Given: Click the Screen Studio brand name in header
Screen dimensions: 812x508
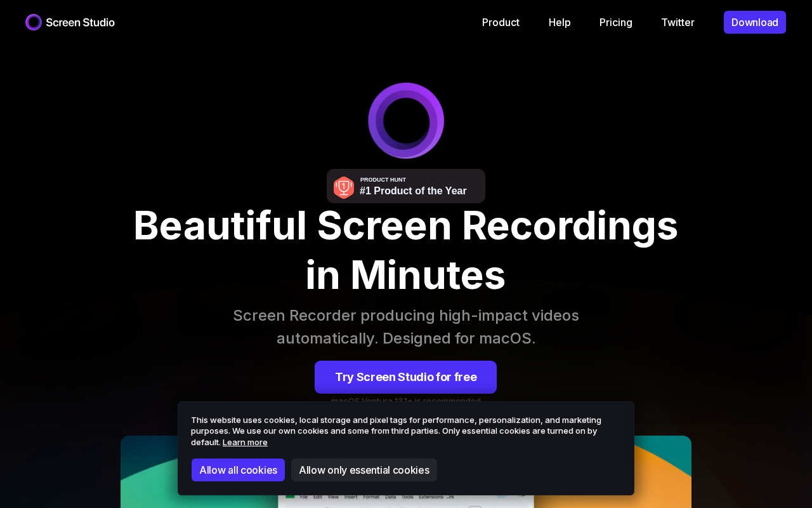Looking at the screenshot, I should coord(80,22).
